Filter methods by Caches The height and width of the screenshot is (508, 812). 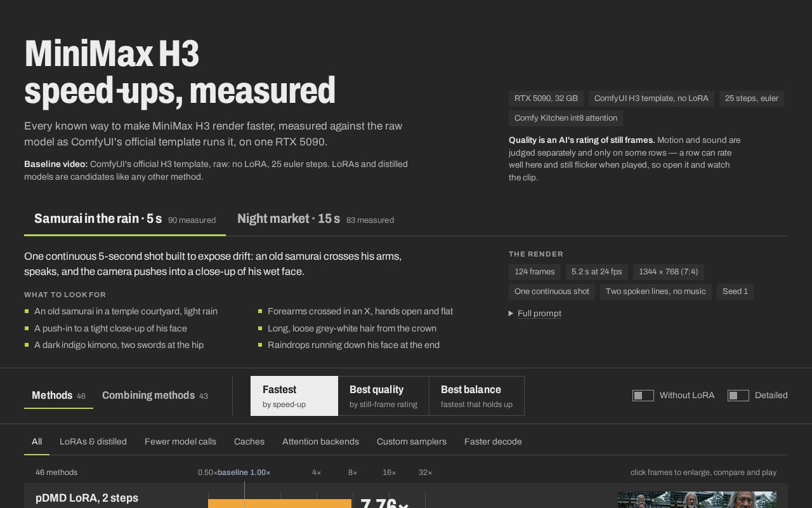tap(249, 442)
